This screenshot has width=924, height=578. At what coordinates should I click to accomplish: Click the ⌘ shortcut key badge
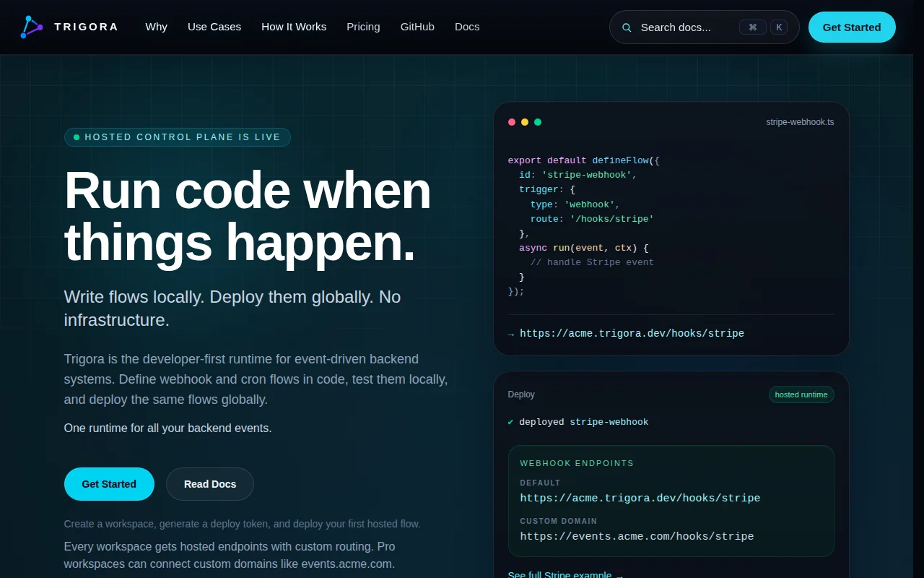[752, 27]
